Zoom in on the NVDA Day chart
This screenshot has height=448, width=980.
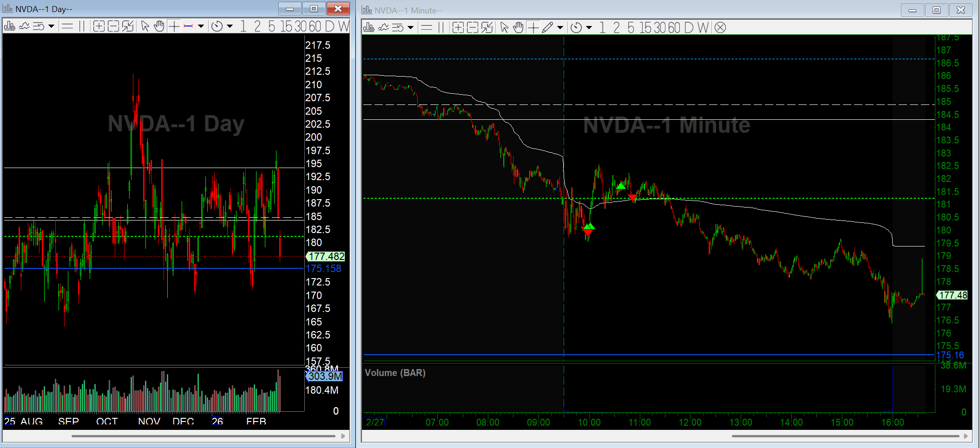99,26
